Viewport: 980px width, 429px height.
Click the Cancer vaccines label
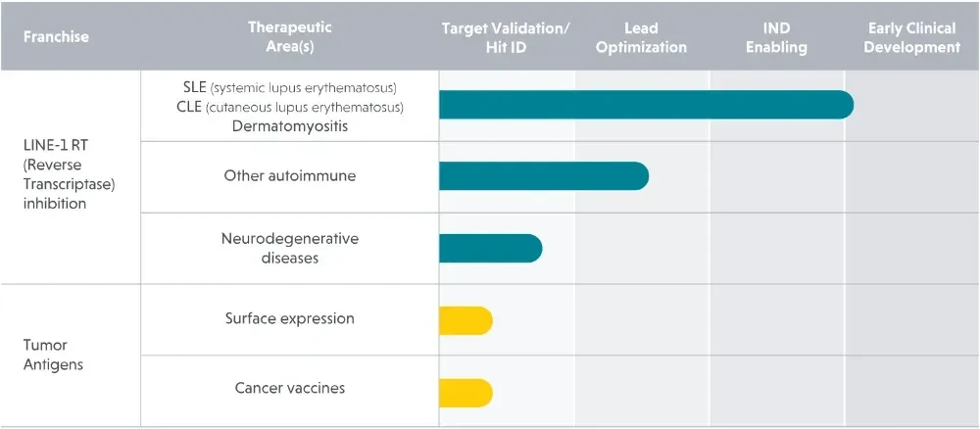(289, 388)
